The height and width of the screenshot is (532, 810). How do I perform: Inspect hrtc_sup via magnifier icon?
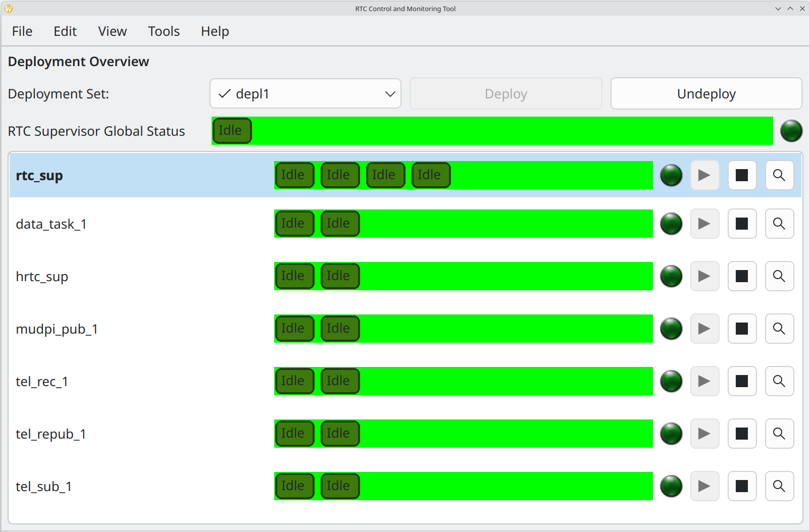(x=779, y=276)
